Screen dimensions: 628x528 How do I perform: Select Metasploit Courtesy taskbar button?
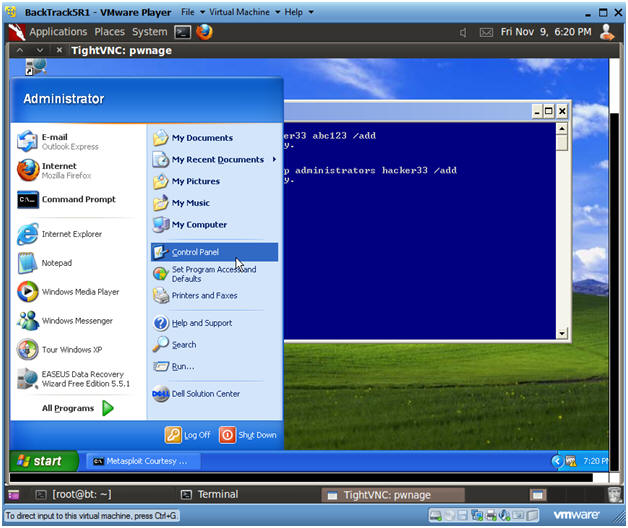point(143,461)
